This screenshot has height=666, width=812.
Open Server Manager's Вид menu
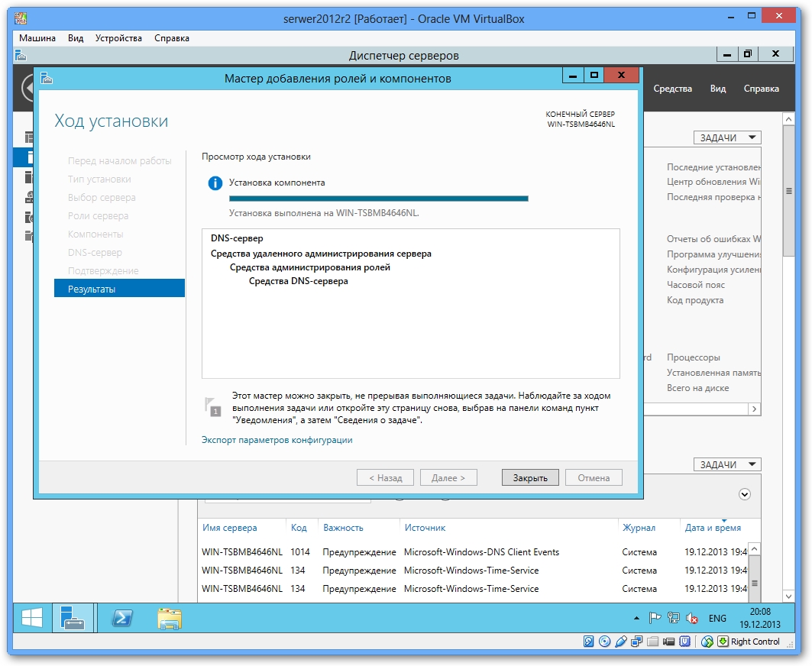pos(718,89)
